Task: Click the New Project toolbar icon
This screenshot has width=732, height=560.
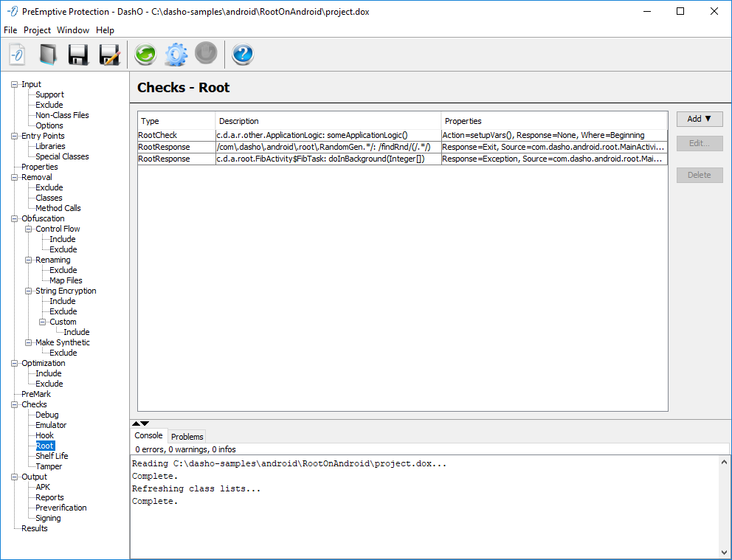Action: [x=18, y=55]
